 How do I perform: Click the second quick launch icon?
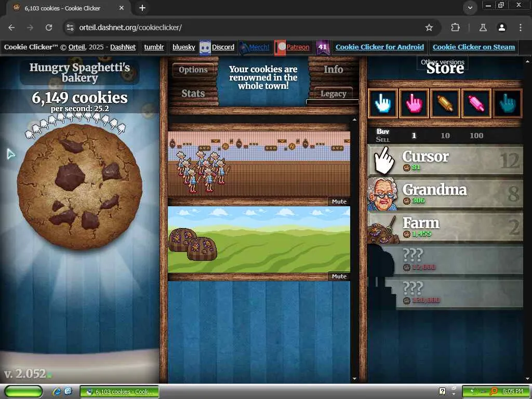coord(68,392)
